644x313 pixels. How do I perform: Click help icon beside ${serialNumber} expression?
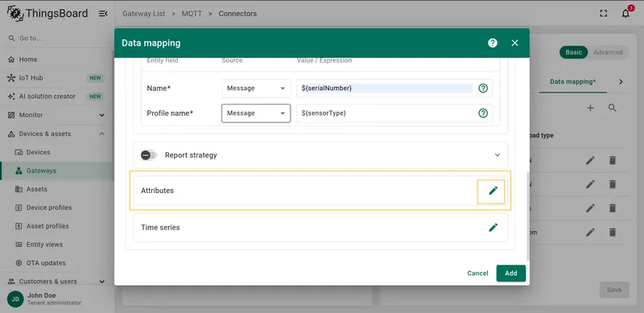[483, 89]
